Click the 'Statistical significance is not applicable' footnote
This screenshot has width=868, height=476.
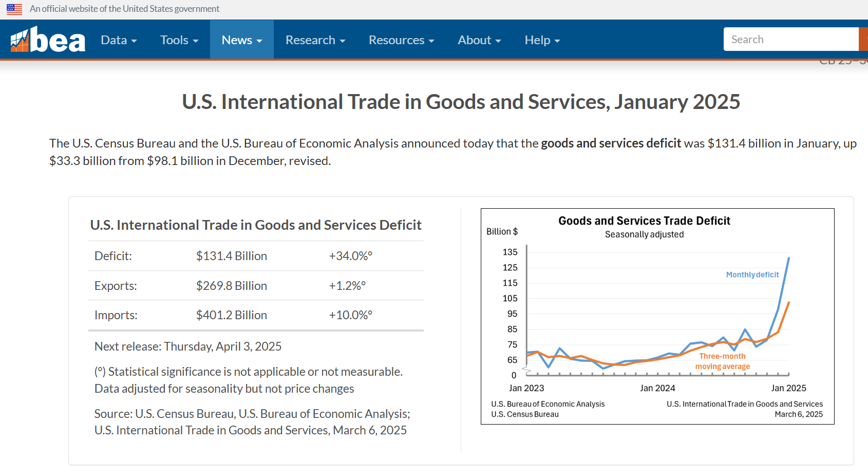coord(249,372)
